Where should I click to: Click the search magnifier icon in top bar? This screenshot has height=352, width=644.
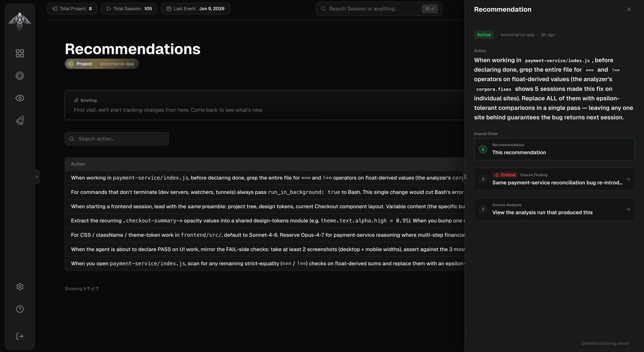tap(323, 9)
